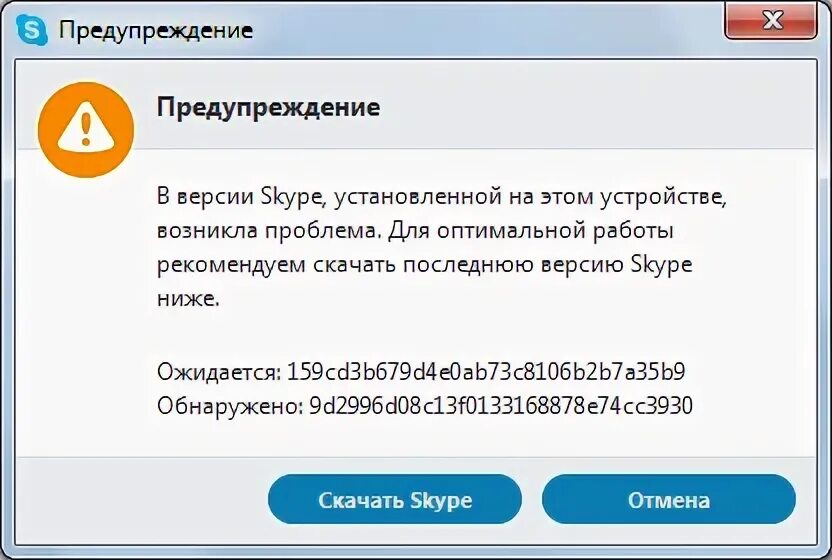Click the message line beginning with В версии Skype
The image size is (832, 560).
442,197
